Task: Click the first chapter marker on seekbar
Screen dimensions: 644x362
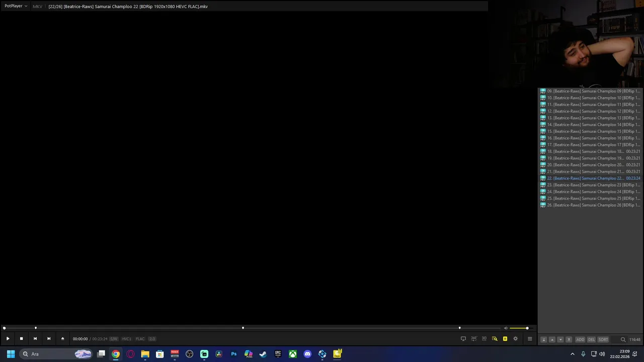Action: pyautogui.click(x=36, y=328)
